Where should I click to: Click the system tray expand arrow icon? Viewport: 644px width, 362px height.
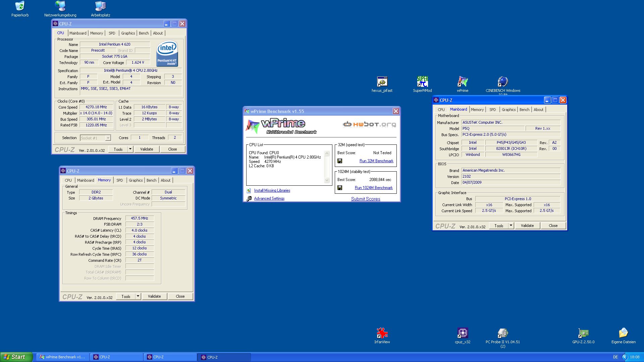[625, 357]
